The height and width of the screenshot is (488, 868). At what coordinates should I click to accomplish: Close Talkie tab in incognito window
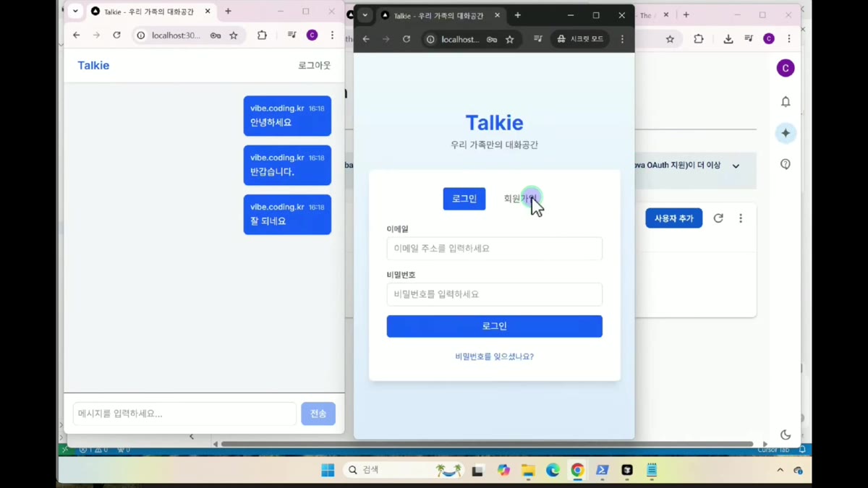pos(498,15)
